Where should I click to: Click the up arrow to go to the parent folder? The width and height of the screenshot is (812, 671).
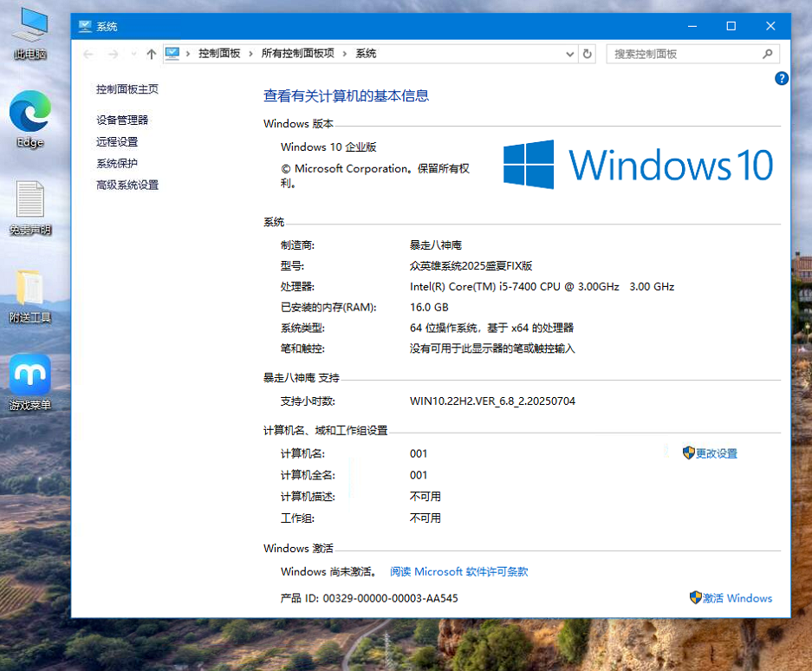151,54
